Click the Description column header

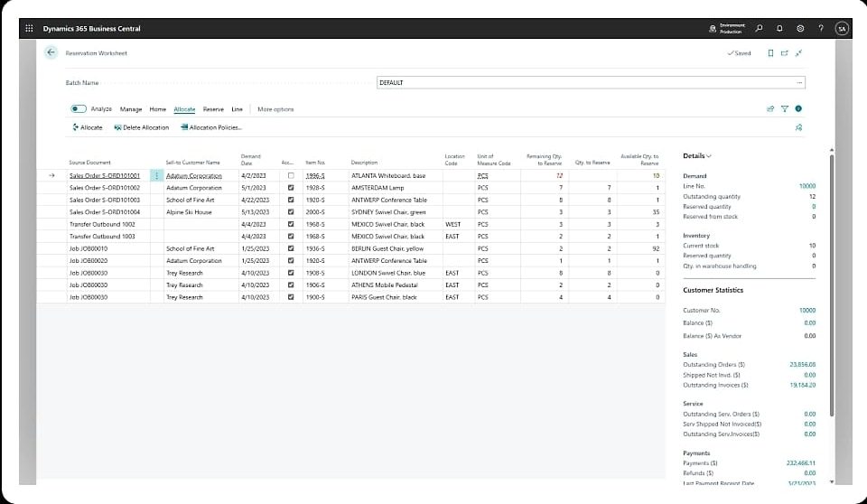click(x=364, y=163)
